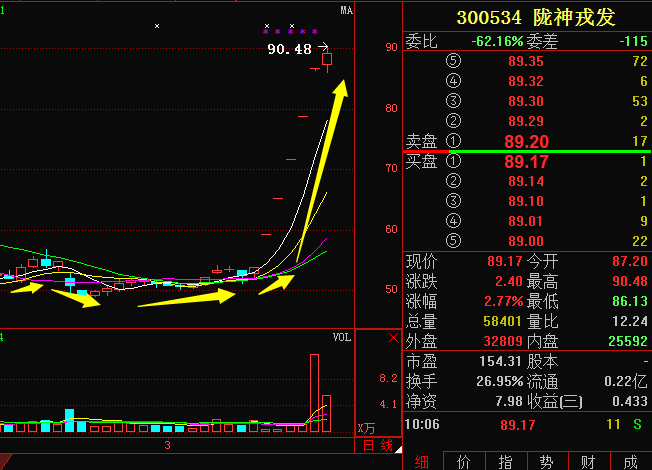Switch to the 价 tab
The width and height of the screenshot is (652, 470).
[463, 461]
